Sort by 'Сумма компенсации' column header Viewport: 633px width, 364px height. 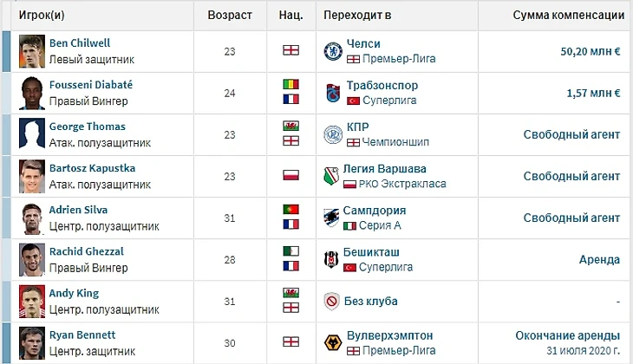tap(568, 15)
